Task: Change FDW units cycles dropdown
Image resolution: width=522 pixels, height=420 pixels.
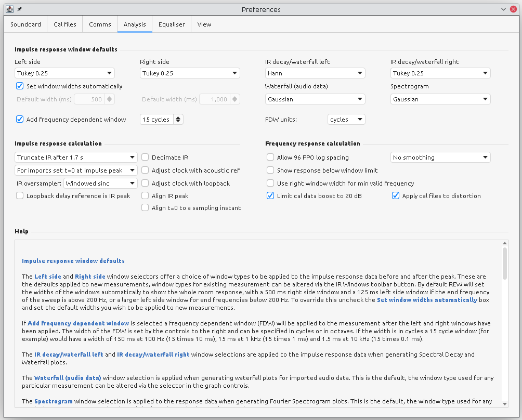Action: (x=346, y=120)
